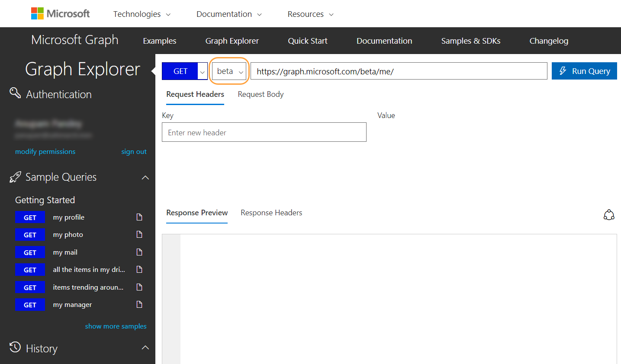Open the GET method dropdown
Screen dimensions: 621x364
(202, 71)
